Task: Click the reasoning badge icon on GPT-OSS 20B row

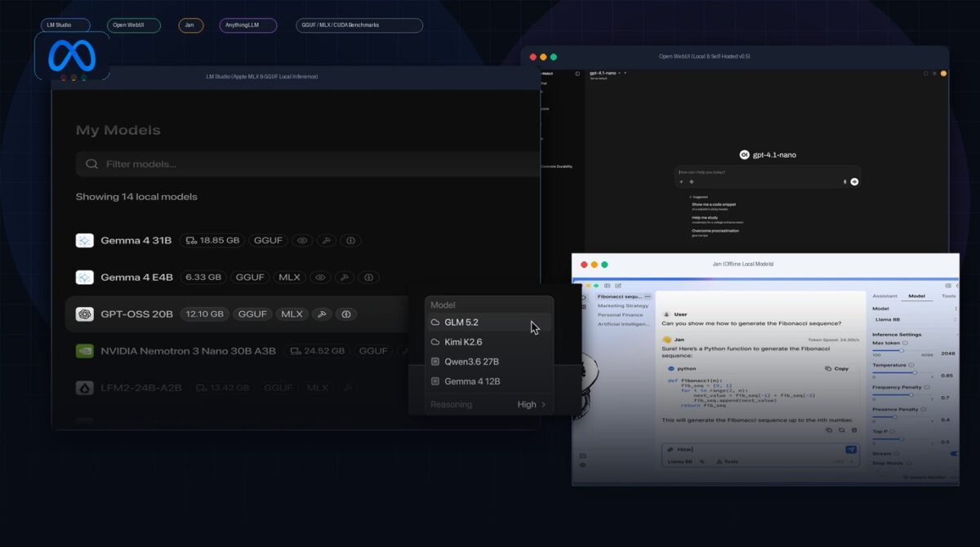Action: point(346,314)
